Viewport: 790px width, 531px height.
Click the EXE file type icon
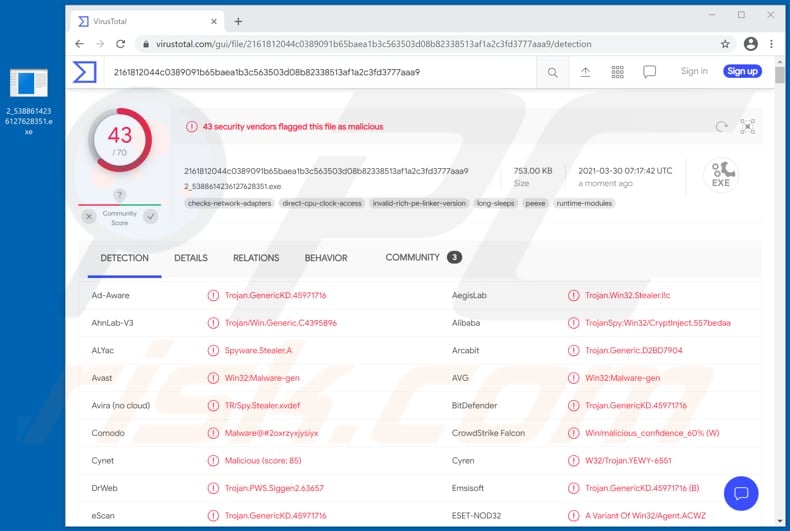click(x=721, y=175)
